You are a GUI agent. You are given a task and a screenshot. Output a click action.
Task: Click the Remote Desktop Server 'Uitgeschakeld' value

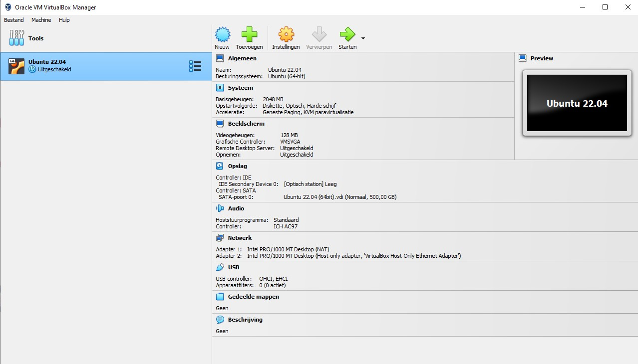297,148
